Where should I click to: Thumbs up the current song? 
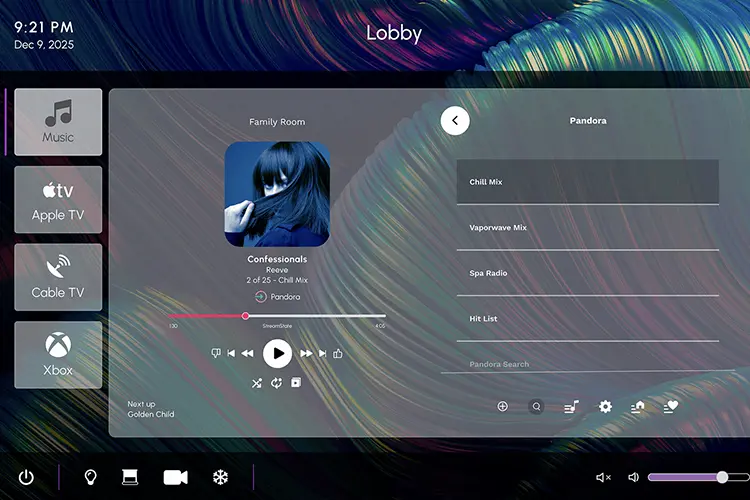pyautogui.click(x=338, y=354)
